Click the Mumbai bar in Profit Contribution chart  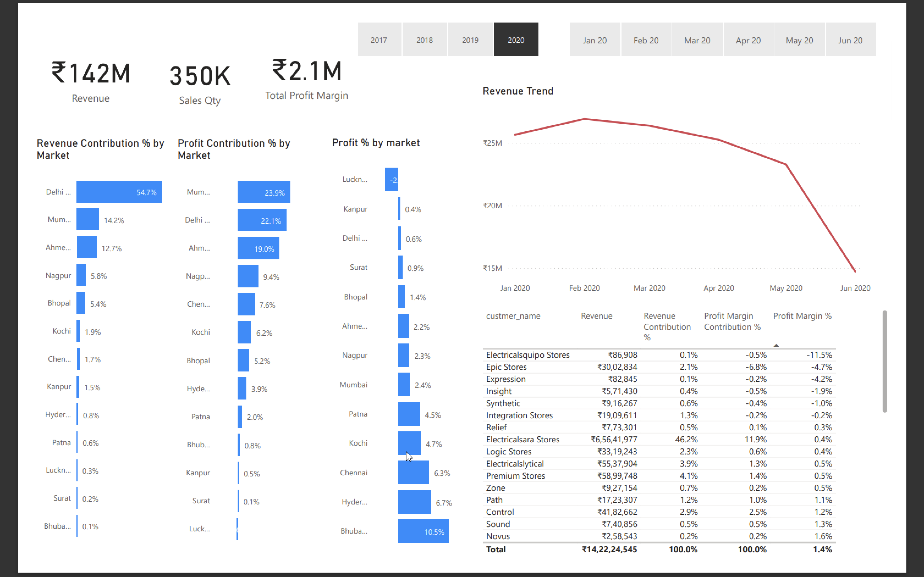(263, 192)
